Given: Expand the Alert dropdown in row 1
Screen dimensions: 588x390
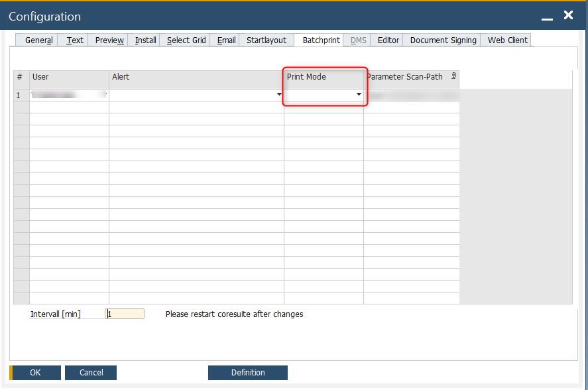Looking at the screenshot, I should [x=279, y=95].
